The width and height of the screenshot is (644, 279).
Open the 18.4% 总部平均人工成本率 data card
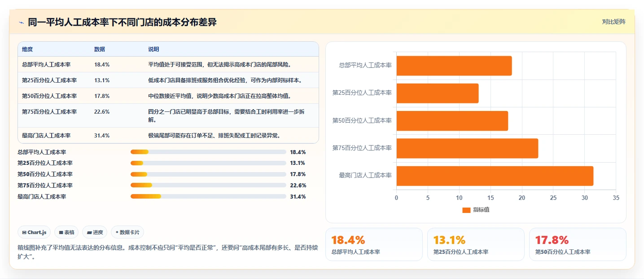(x=374, y=244)
